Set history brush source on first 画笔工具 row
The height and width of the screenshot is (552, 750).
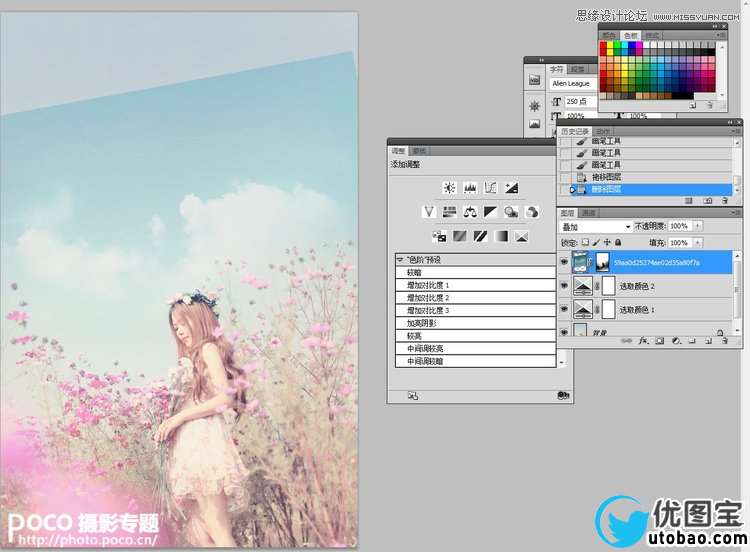[x=565, y=142]
